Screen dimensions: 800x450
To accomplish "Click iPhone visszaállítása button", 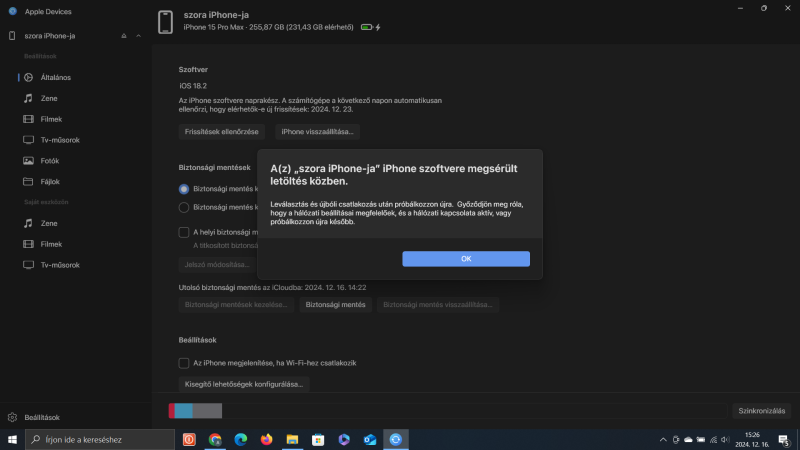I will (317, 132).
